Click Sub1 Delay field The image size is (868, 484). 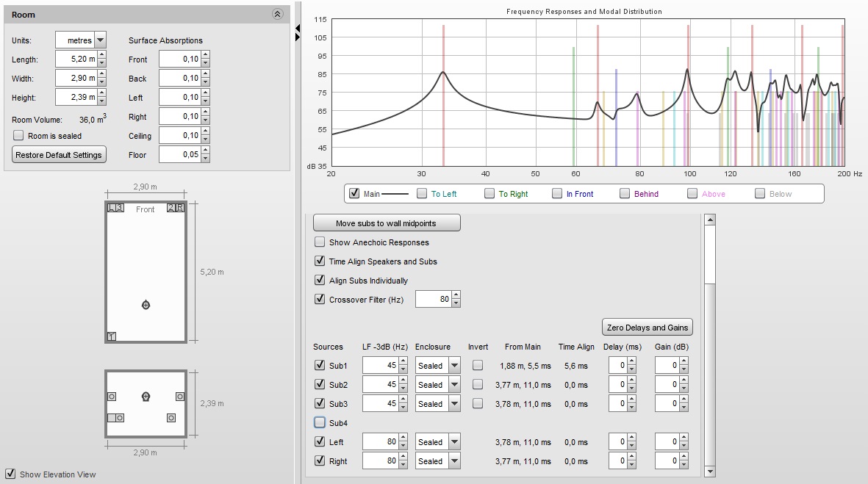(618, 365)
